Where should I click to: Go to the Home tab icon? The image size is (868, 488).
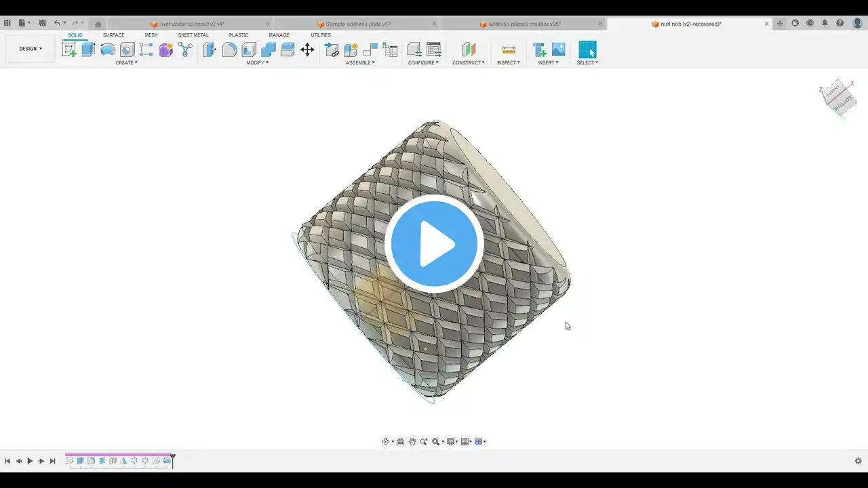click(98, 24)
